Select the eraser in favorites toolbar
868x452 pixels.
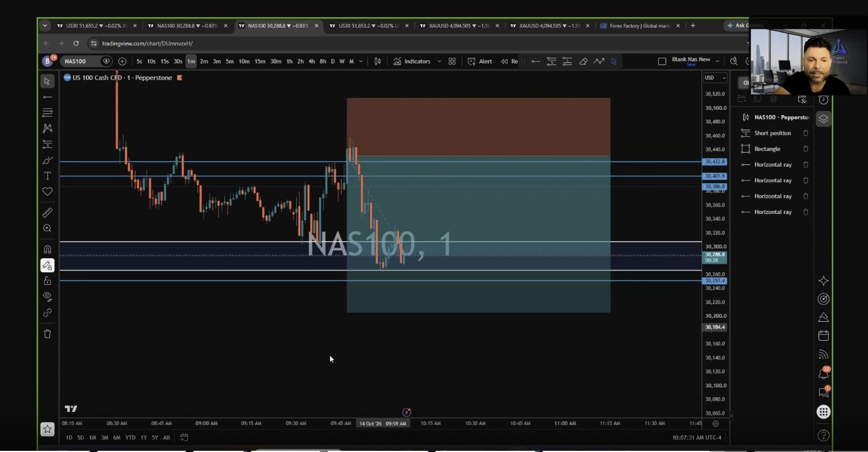(x=583, y=61)
